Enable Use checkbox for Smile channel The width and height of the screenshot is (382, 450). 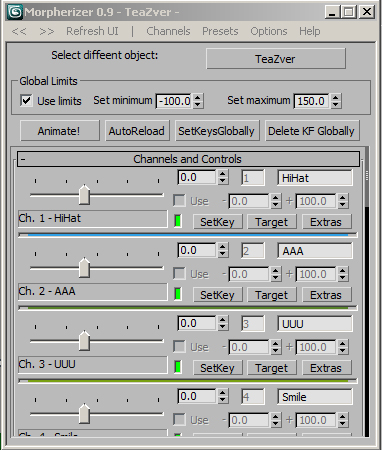click(x=179, y=420)
